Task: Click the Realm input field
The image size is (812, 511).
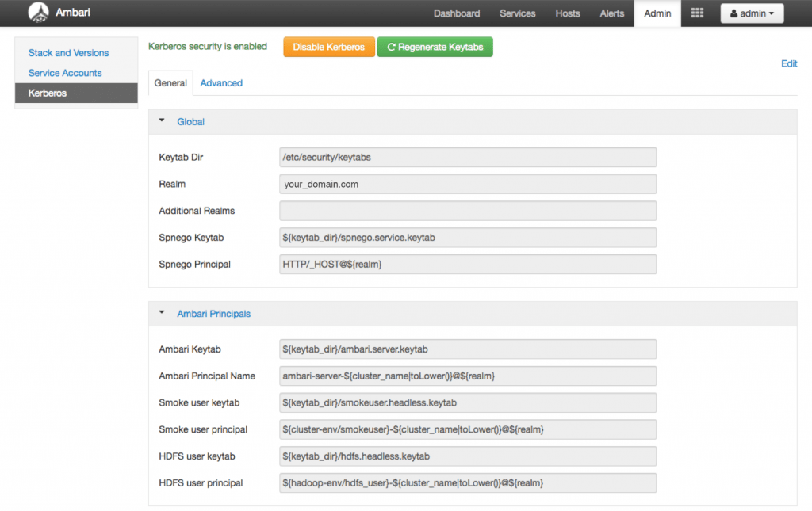Action: point(468,184)
